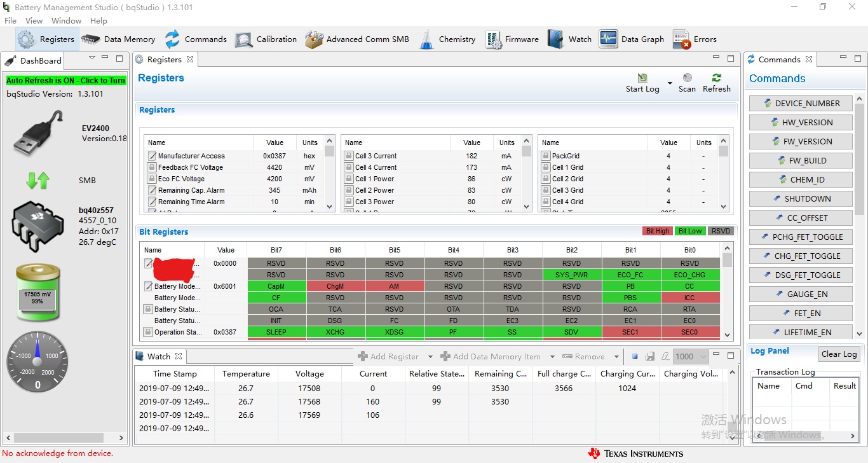Image resolution: width=868 pixels, height=463 pixels.
Task: Open the DashBoard view menu triangle
Action: 92,58
